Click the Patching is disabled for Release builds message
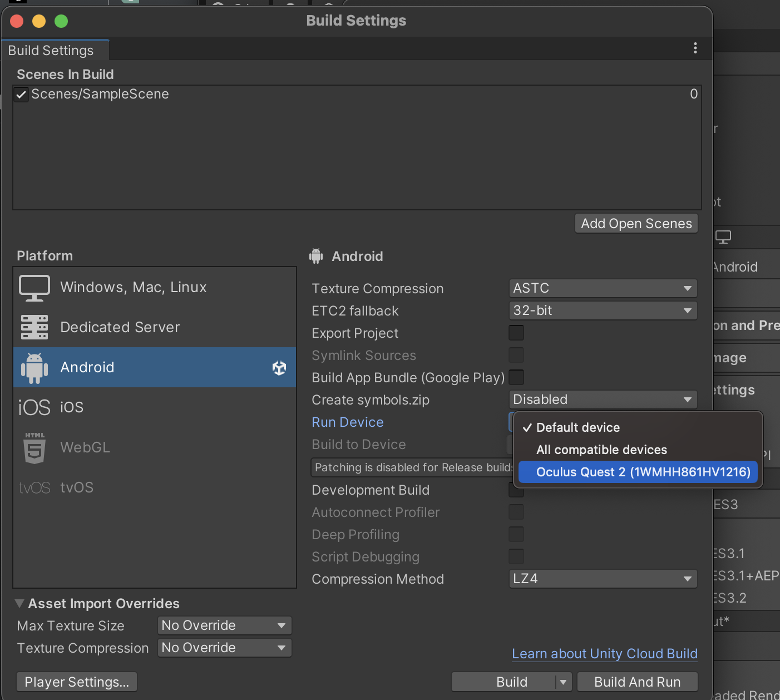Viewport: 780px width, 700px height. pos(413,467)
